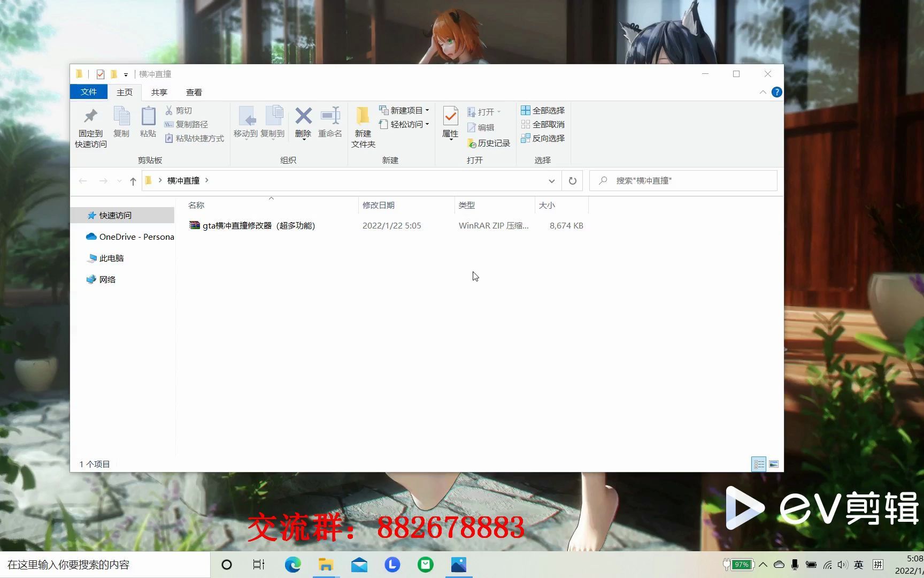Click the Help question mark icon
Viewport: 924px width, 578px height.
776,92
